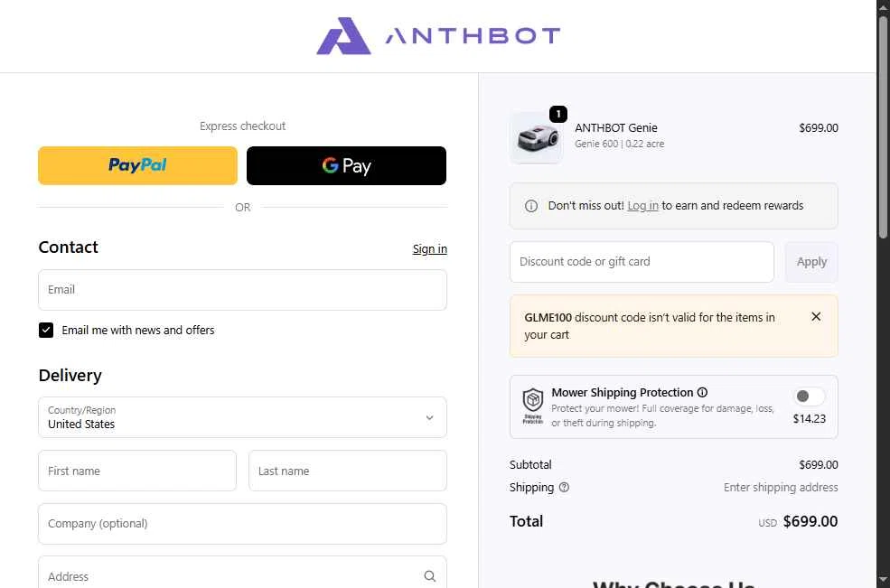This screenshot has height=588, width=890.
Task: Click the Express checkout label
Action: tap(242, 126)
